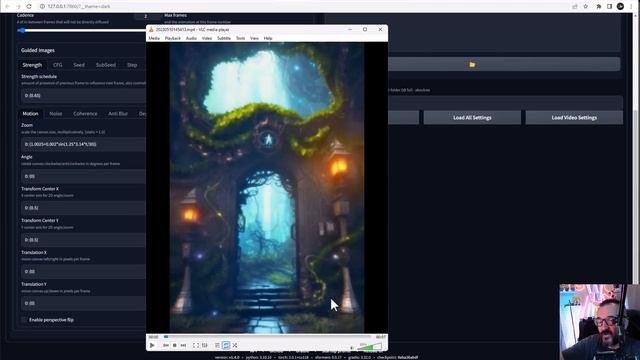Toggle VLC loop mode

pos(226,345)
